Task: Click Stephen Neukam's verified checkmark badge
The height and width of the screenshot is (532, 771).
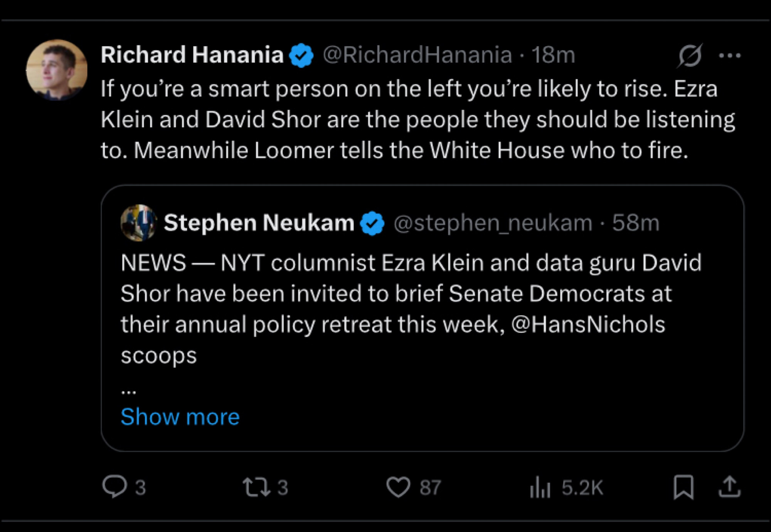Action: (x=372, y=223)
